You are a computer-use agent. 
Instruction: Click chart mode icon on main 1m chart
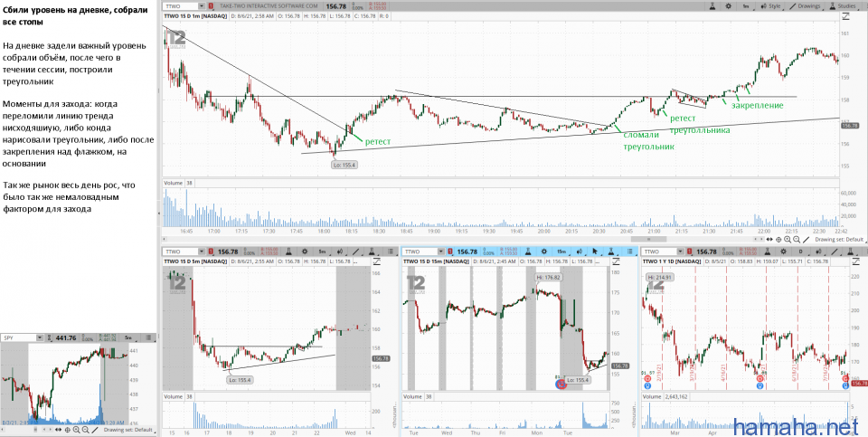(x=845, y=16)
